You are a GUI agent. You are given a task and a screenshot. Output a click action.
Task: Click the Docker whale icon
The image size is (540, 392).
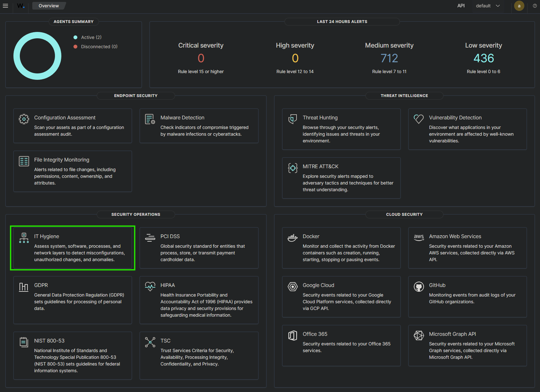pyautogui.click(x=292, y=238)
